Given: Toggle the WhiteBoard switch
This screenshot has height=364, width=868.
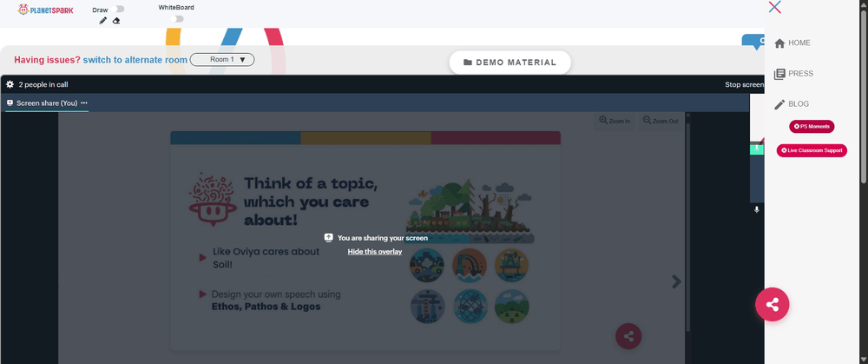Looking at the screenshot, I should point(177,19).
